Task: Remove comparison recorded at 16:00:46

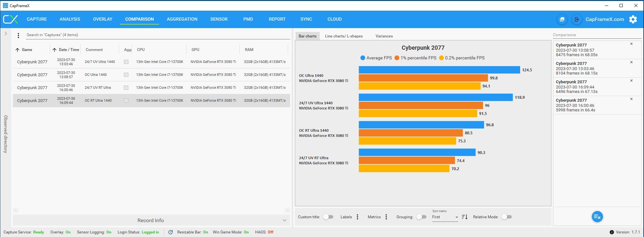Action: click(631, 99)
